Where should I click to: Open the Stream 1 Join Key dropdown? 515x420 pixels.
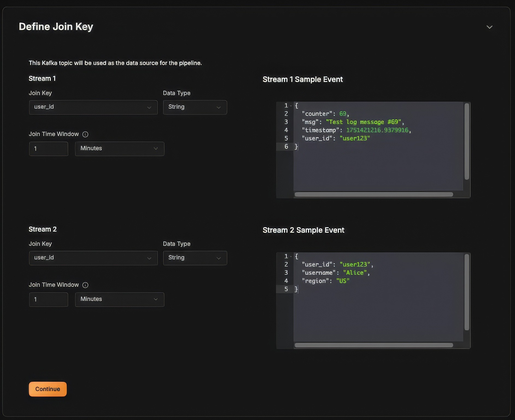[x=93, y=107]
